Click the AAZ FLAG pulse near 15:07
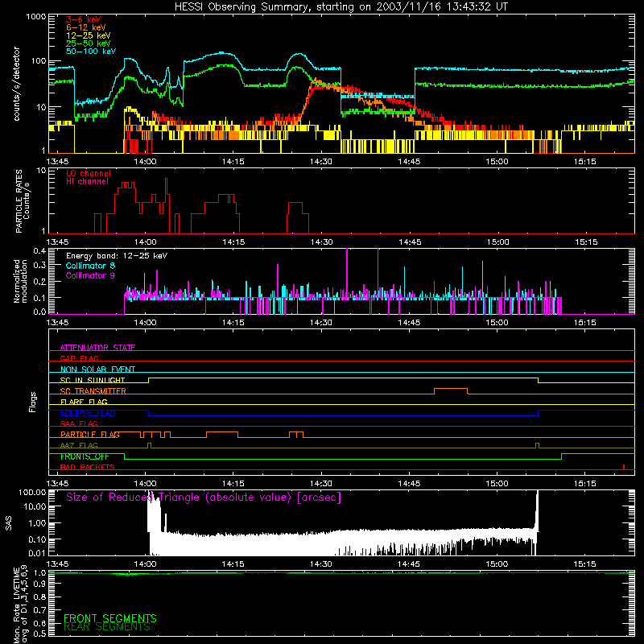644x644 pixels. point(537,446)
